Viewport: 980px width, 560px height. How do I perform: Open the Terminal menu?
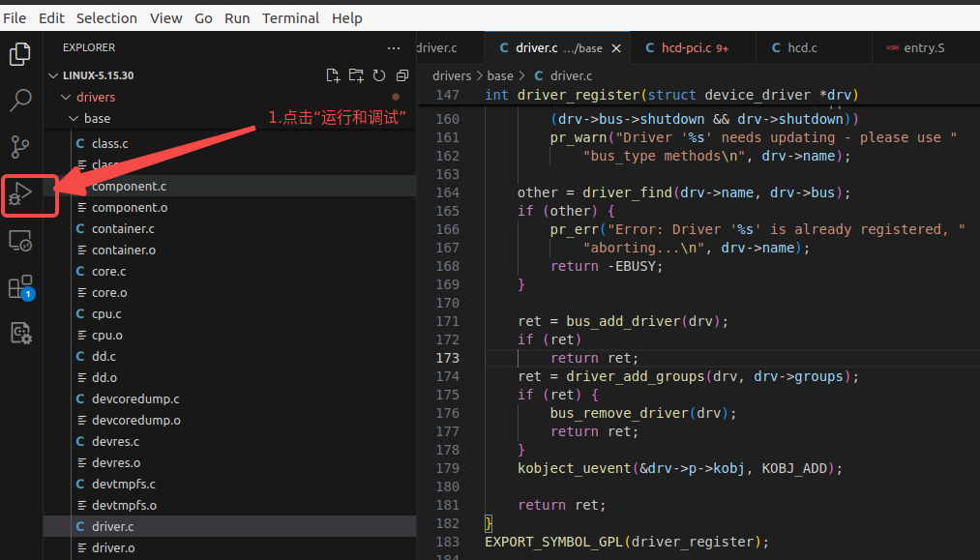tap(290, 18)
